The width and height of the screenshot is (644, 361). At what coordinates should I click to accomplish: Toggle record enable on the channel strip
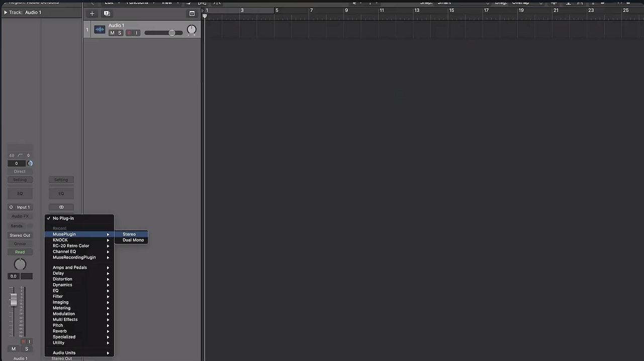pos(23,341)
